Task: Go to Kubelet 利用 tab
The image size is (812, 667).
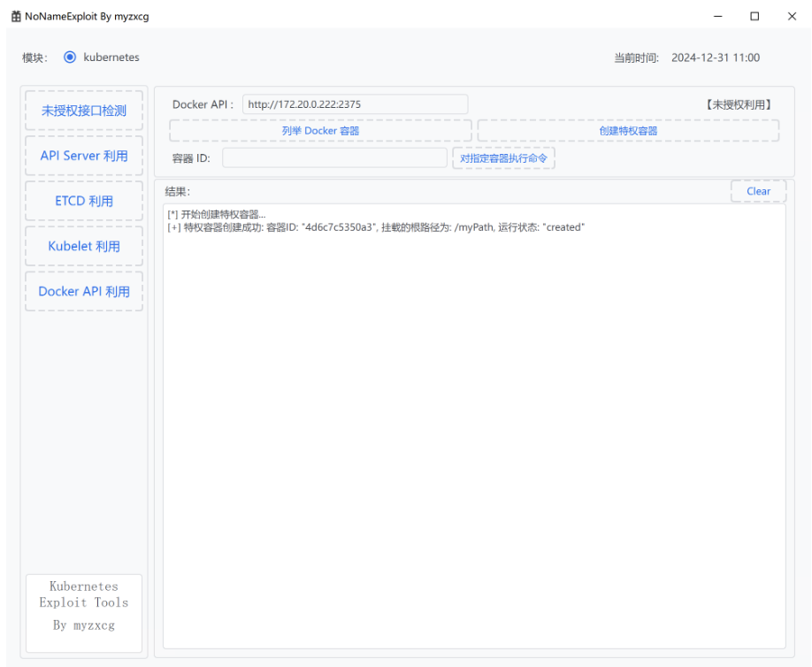Action: pos(84,246)
